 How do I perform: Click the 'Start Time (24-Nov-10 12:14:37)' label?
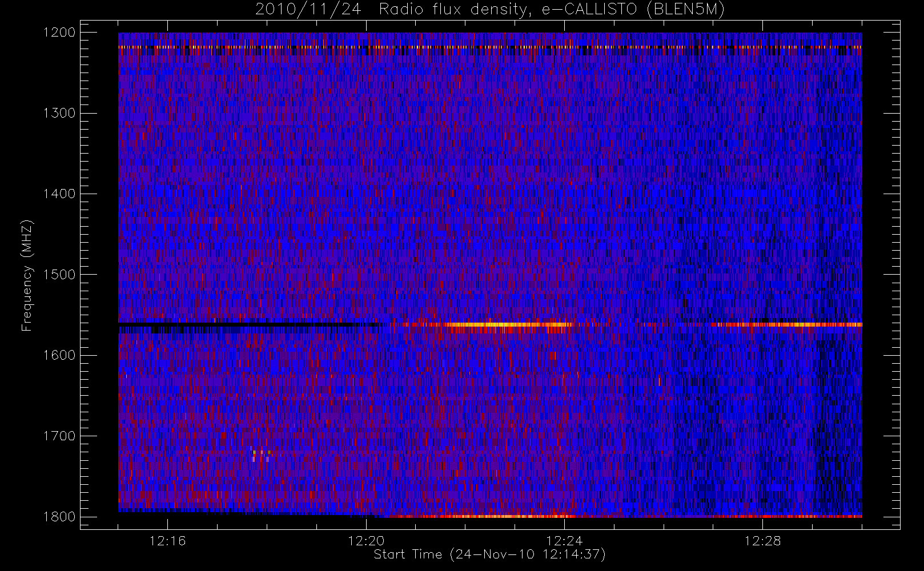tap(489, 554)
